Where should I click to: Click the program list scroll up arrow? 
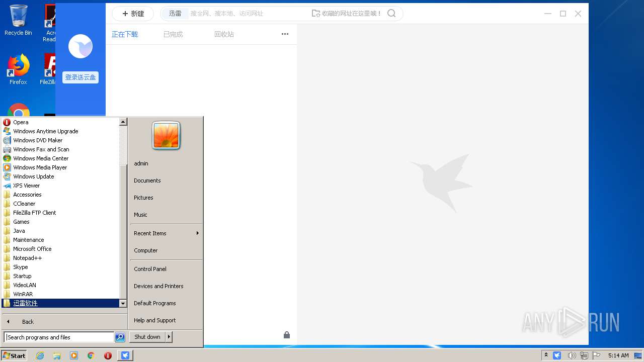pos(123,122)
